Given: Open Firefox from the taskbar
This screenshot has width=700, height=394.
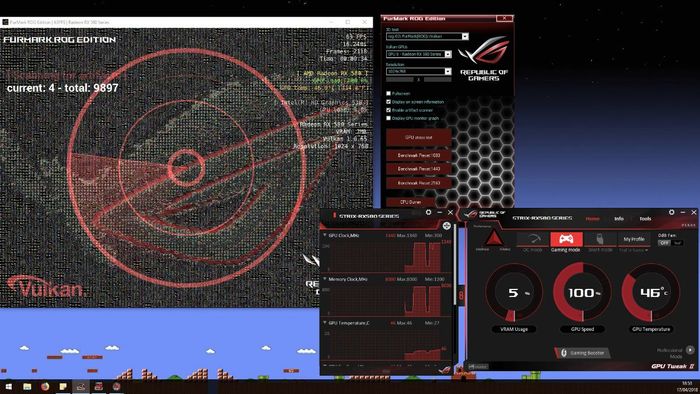Looking at the screenshot, I should click(45, 386).
